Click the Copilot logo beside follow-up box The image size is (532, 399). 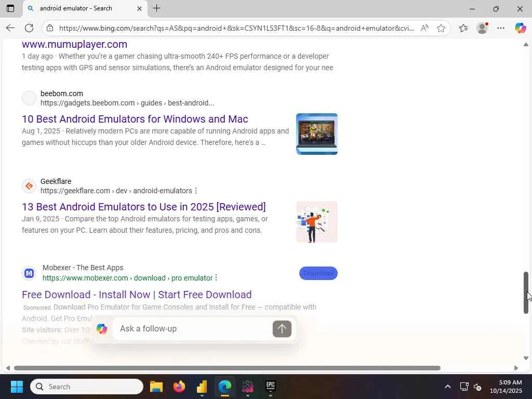tap(102, 329)
